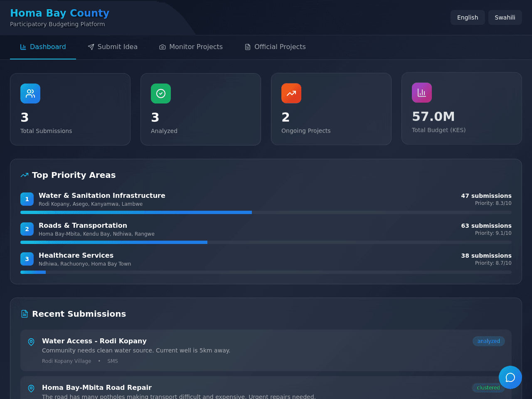Click the rank 1 badge for Water & Sanitation

27,199
